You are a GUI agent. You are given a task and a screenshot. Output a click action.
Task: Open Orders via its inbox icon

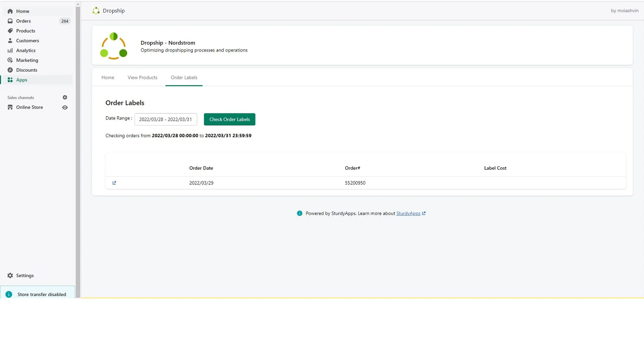[10, 21]
